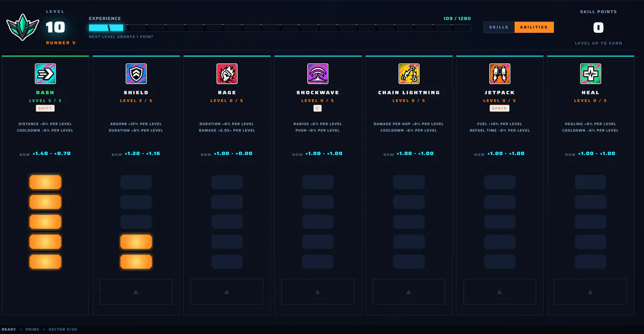The height and width of the screenshot is (334, 644).
Task: Click the "CHAIN LIGHTNING" ability title
Action: tap(409, 92)
